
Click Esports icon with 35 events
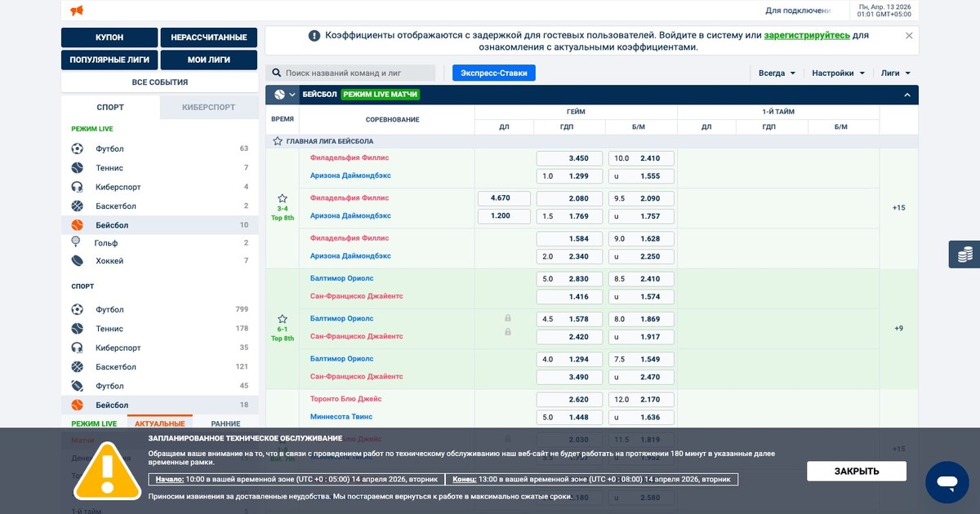click(x=78, y=348)
